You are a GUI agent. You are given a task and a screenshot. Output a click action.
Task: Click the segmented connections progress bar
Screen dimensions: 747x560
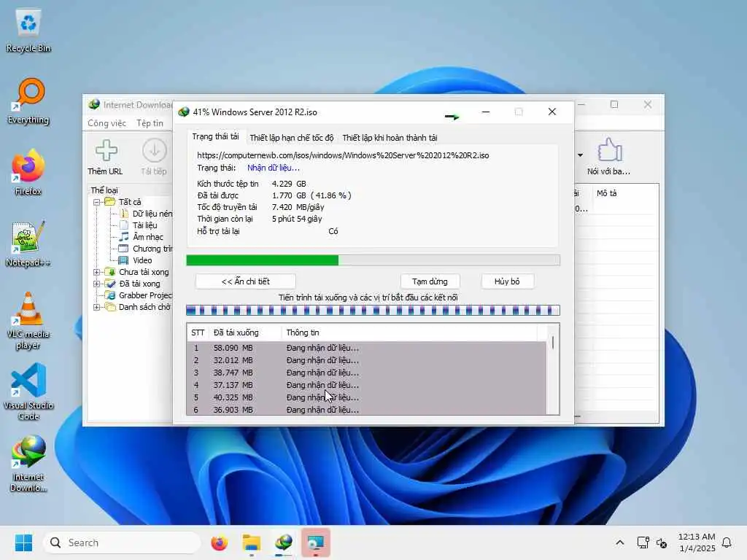coord(373,311)
